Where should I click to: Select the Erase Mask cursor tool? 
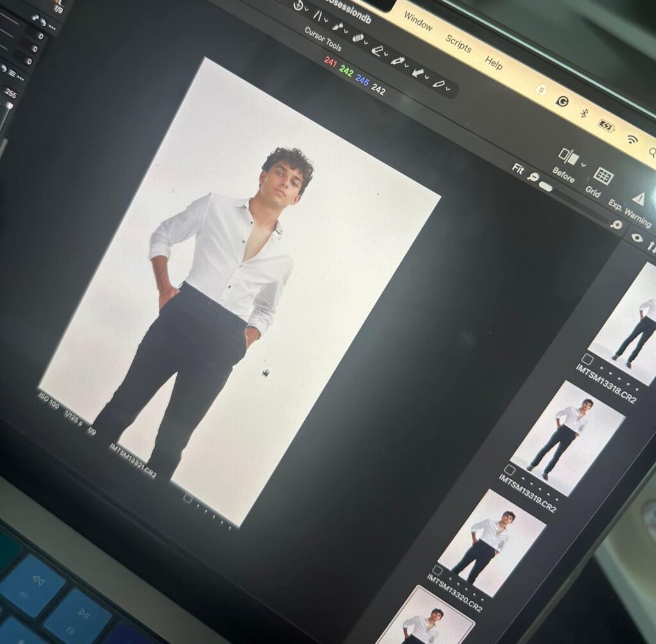coord(357,38)
